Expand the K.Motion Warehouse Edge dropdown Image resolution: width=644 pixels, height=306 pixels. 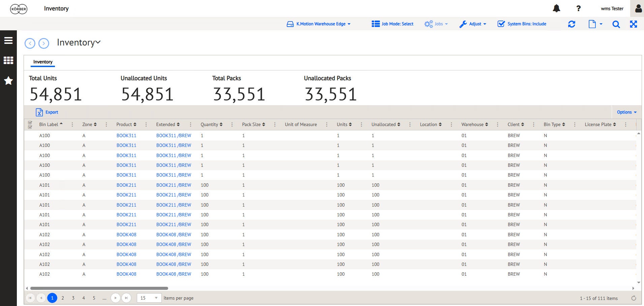(x=318, y=24)
